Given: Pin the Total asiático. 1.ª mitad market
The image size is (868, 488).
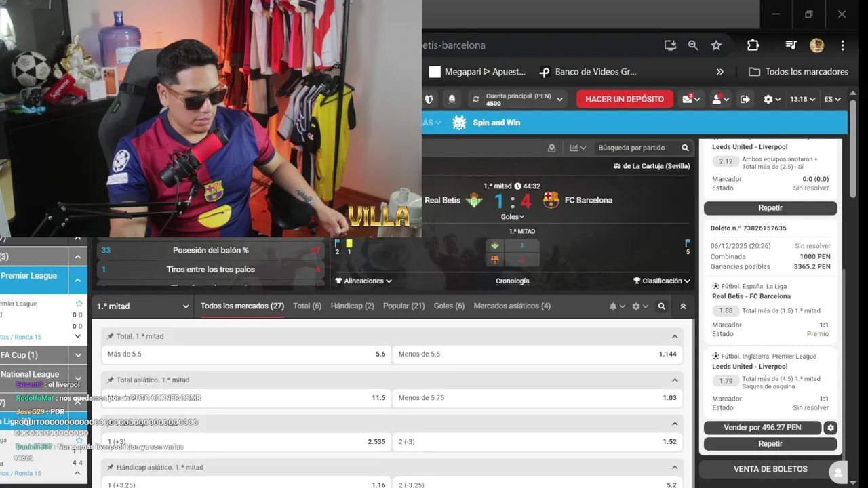Looking at the screenshot, I should pyautogui.click(x=110, y=380).
